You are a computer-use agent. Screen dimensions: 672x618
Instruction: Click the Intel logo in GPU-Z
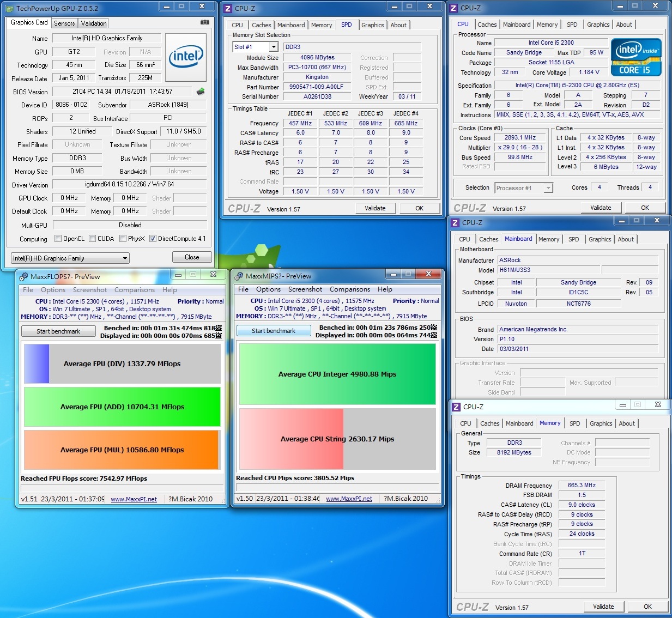pos(186,58)
